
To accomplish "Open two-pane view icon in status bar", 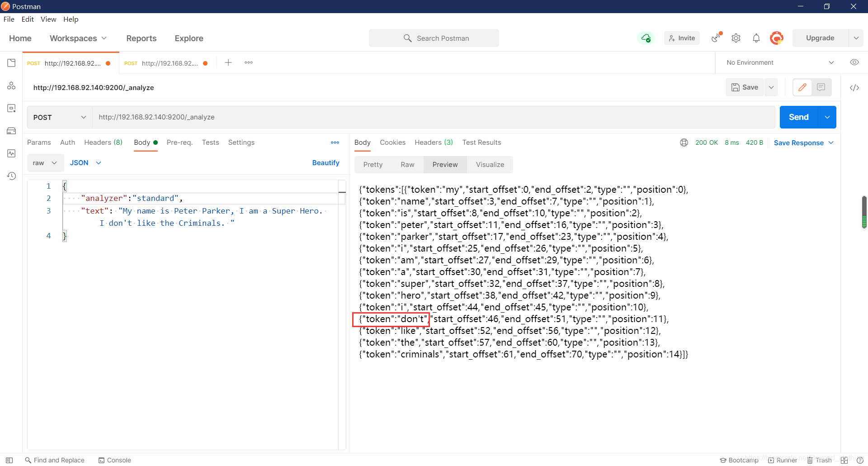I will point(844,460).
